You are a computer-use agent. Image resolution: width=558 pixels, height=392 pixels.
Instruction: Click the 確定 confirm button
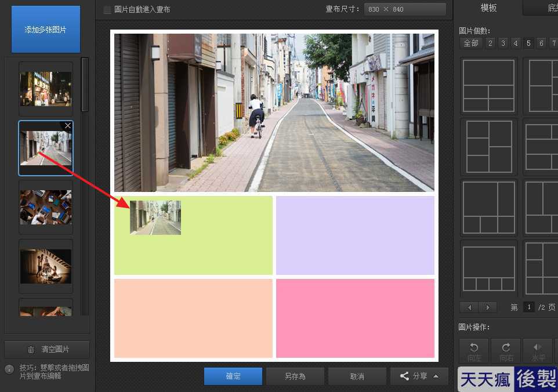point(233,376)
